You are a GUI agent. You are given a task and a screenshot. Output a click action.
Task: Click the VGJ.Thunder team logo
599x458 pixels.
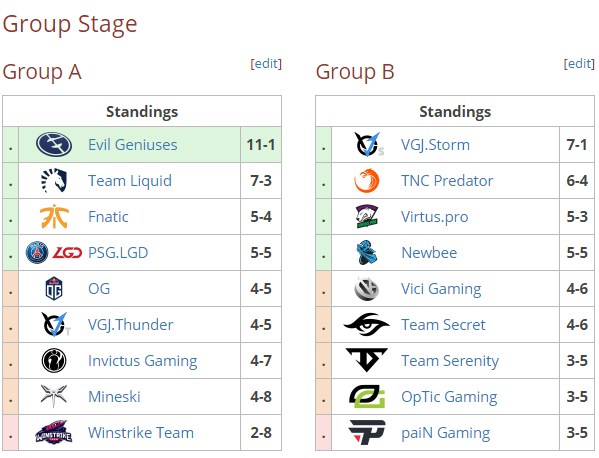pyautogui.click(x=56, y=324)
